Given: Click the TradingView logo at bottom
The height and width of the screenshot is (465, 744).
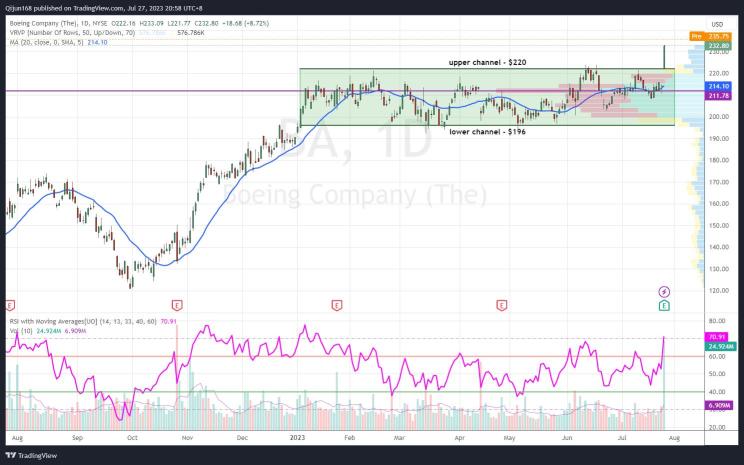Looking at the screenshot, I should point(31,456).
